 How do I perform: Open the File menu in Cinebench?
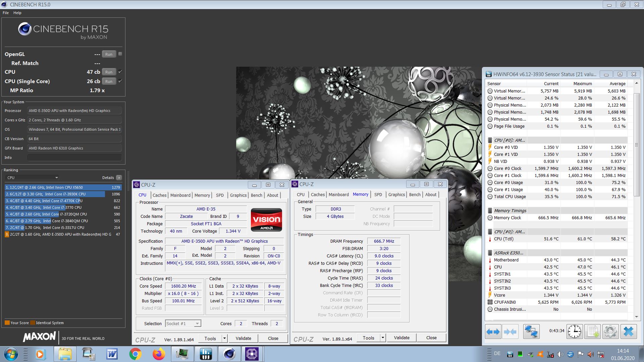coord(6,13)
